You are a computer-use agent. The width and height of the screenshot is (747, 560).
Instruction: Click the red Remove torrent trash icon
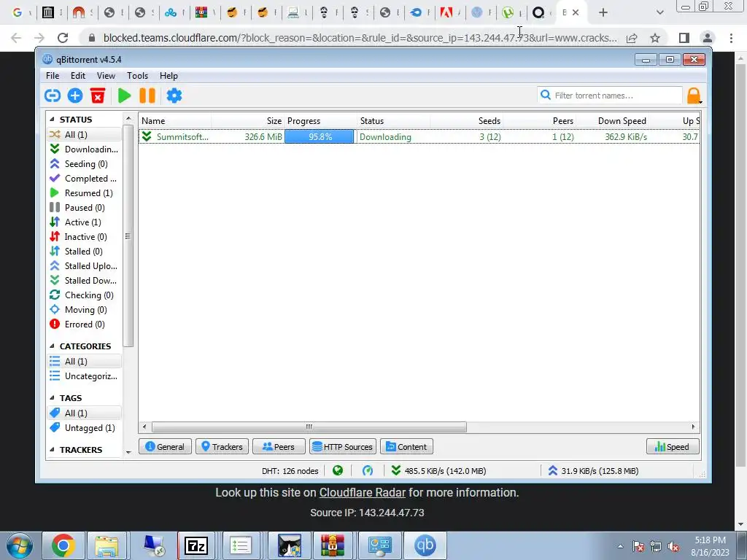tap(98, 96)
